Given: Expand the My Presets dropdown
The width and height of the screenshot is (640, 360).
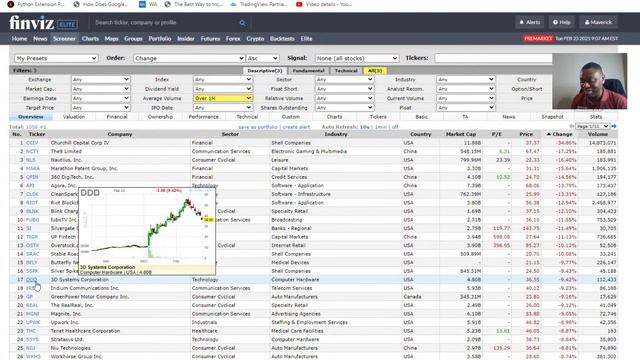Looking at the screenshot, I should tap(56, 58).
